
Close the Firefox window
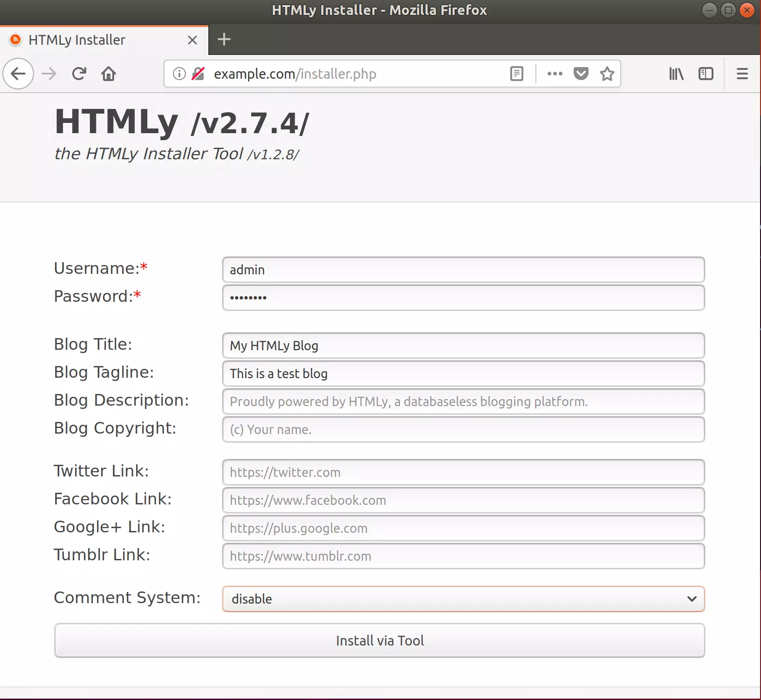click(747, 10)
